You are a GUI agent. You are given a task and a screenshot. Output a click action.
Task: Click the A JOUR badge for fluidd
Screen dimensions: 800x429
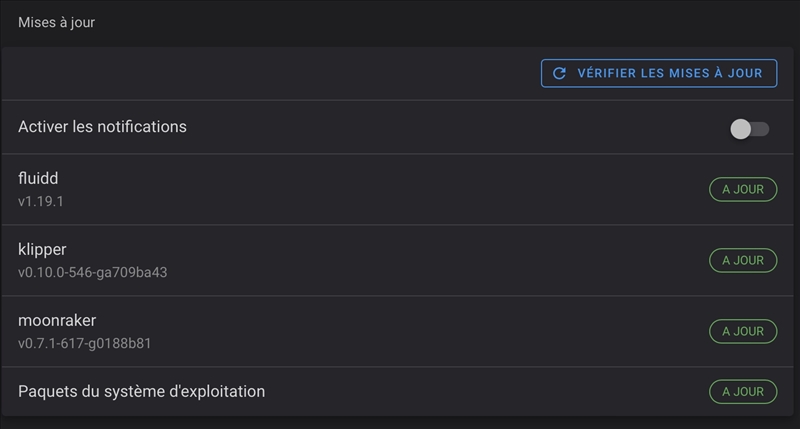[743, 189]
